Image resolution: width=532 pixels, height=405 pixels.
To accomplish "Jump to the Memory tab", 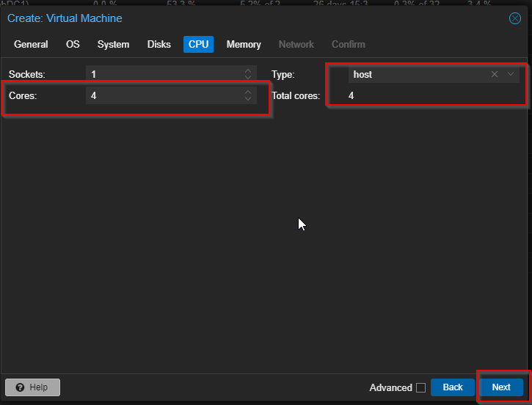I will tap(244, 45).
